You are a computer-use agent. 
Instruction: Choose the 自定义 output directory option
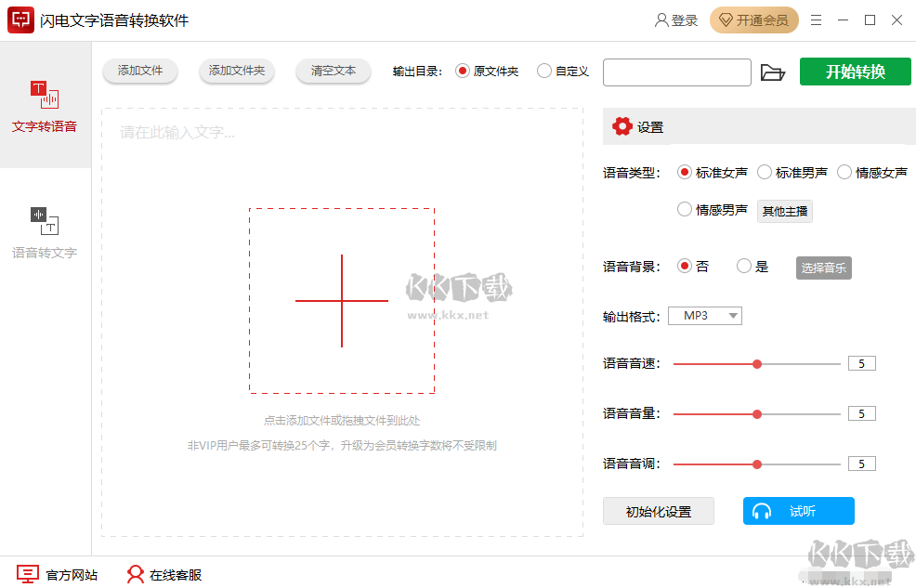pyautogui.click(x=544, y=71)
